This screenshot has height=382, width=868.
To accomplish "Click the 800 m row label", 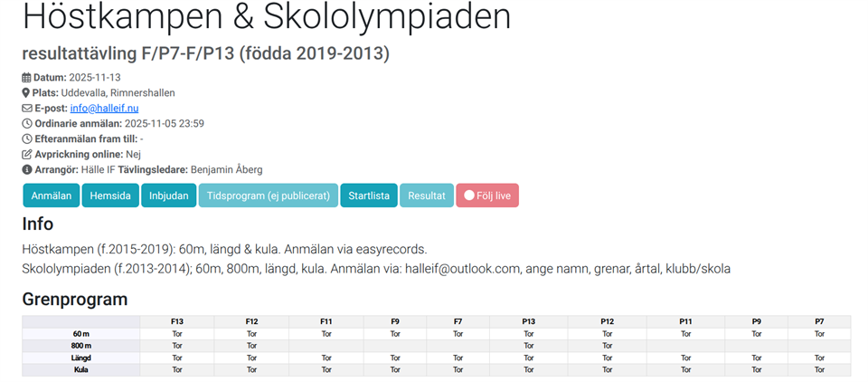I will (81, 346).
